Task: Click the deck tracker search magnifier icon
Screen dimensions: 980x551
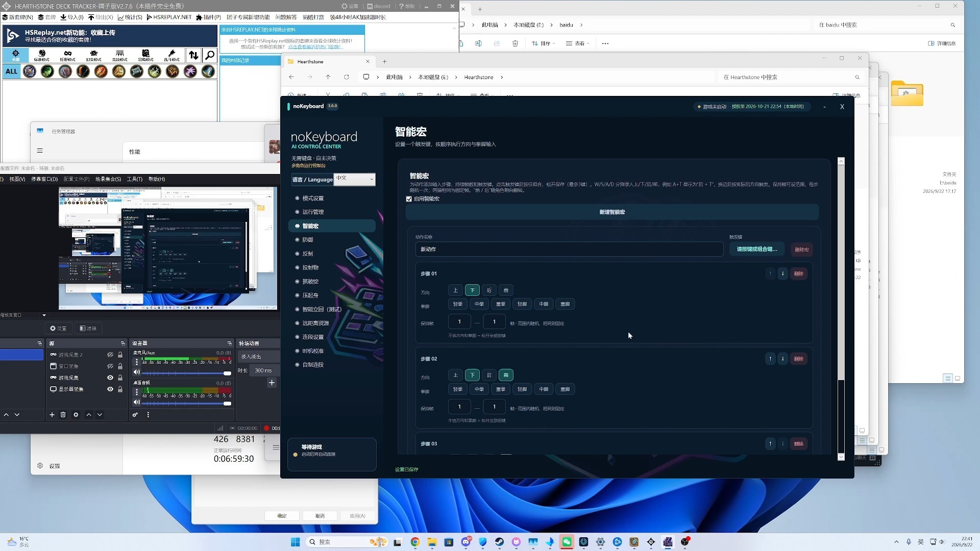Action: (x=210, y=55)
